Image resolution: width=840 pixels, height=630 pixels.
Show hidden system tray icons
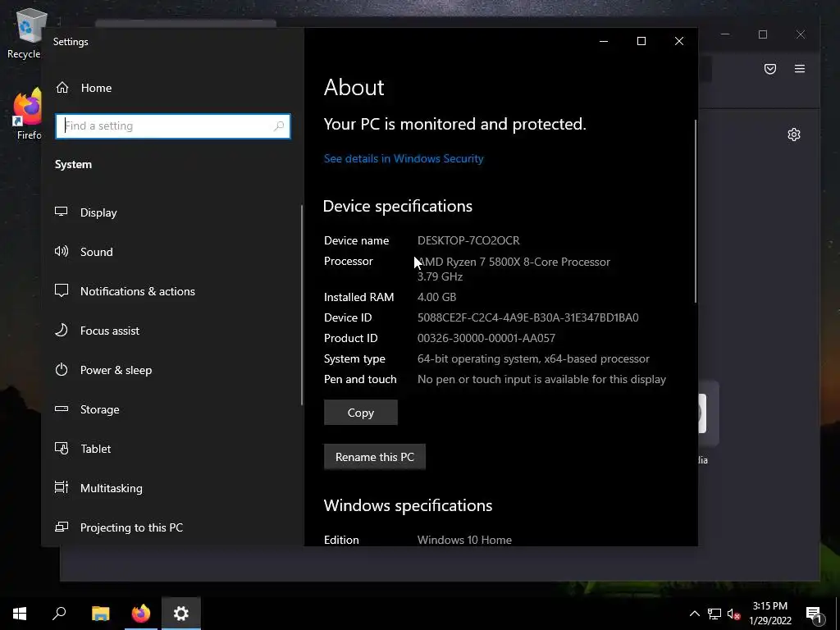[x=694, y=614]
